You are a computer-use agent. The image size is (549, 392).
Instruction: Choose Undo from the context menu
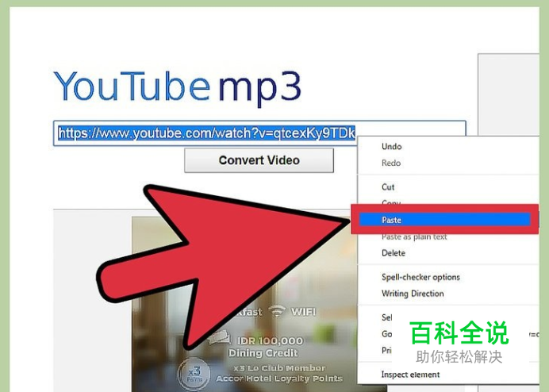coord(391,147)
